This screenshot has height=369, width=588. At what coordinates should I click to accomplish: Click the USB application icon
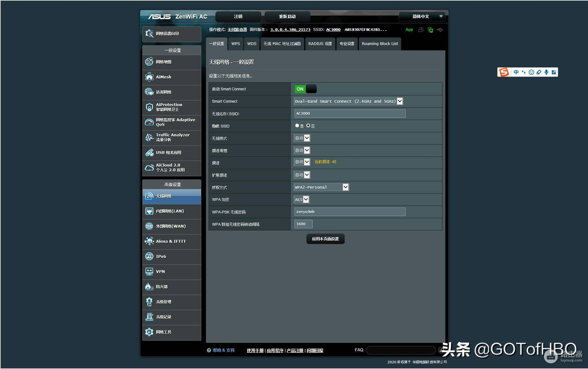pos(149,153)
